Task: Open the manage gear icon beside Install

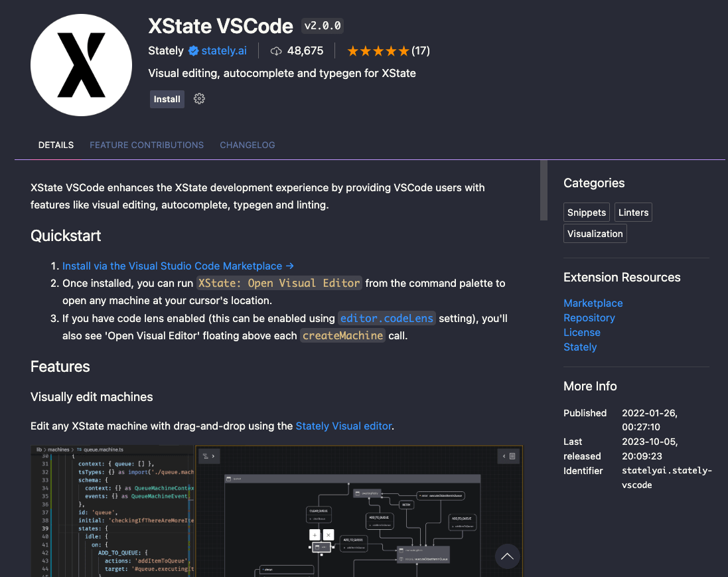Action: (199, 98)
